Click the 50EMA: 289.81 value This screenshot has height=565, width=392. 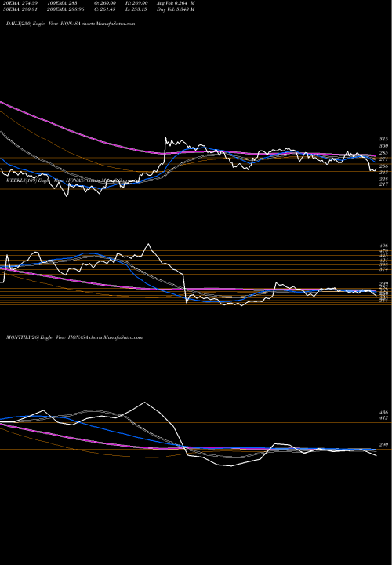22,9
